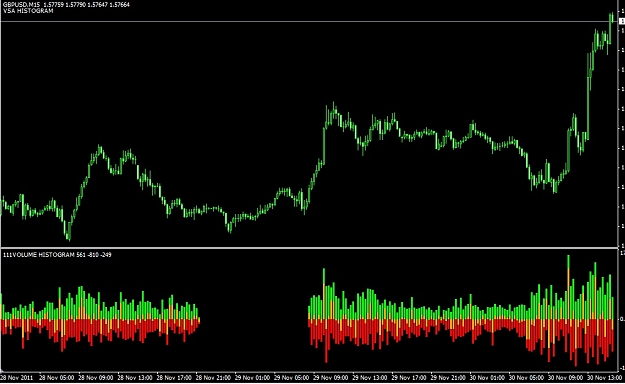Click the '29 Nov 05:00' time label
The width and height of the screenshot is (625, 384).
point(291,377)
